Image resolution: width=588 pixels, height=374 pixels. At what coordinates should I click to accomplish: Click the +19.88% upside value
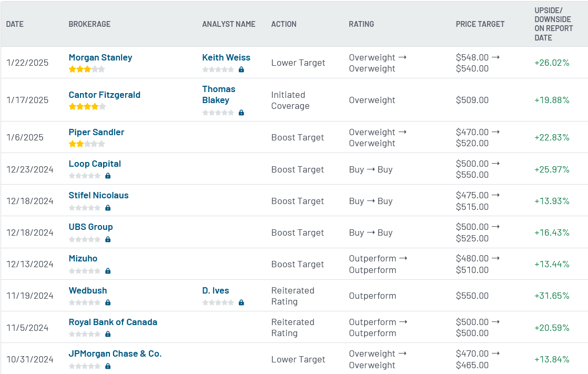(x=552, y=100)
